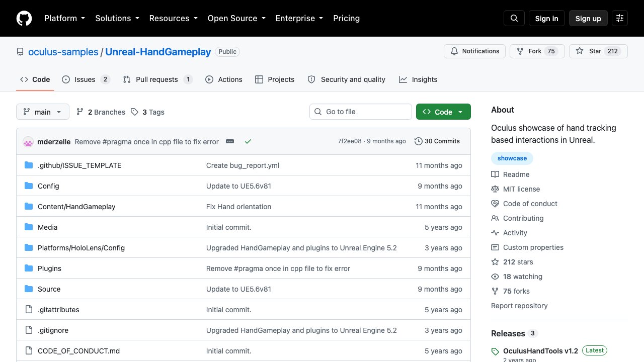Image resolution: width=644 pixels, height=362 pixels.
Task: Open commit hash 7f2ee08
Action: [x=350, y=141]
